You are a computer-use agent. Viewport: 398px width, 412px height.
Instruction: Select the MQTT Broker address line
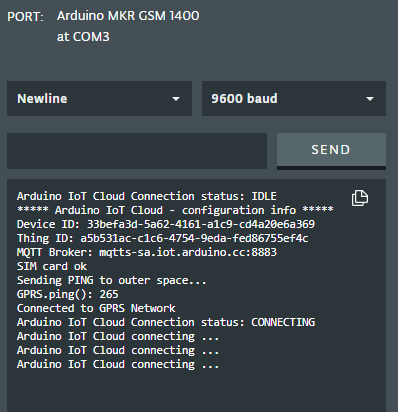coord(147,252)
